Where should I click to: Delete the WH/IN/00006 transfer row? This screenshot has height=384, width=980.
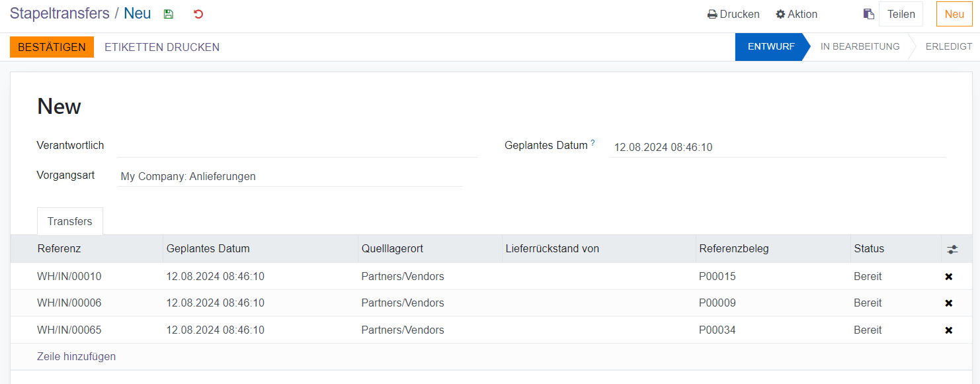click(949, 303)
